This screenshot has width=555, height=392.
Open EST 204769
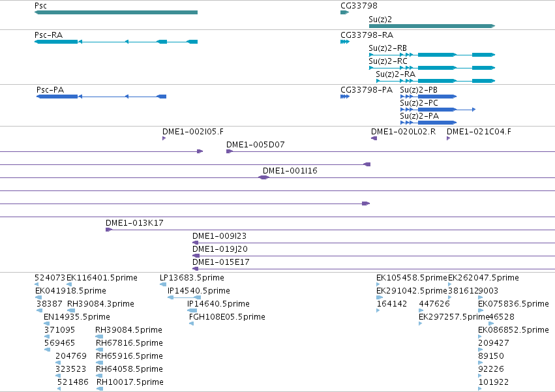pos(71,356)
